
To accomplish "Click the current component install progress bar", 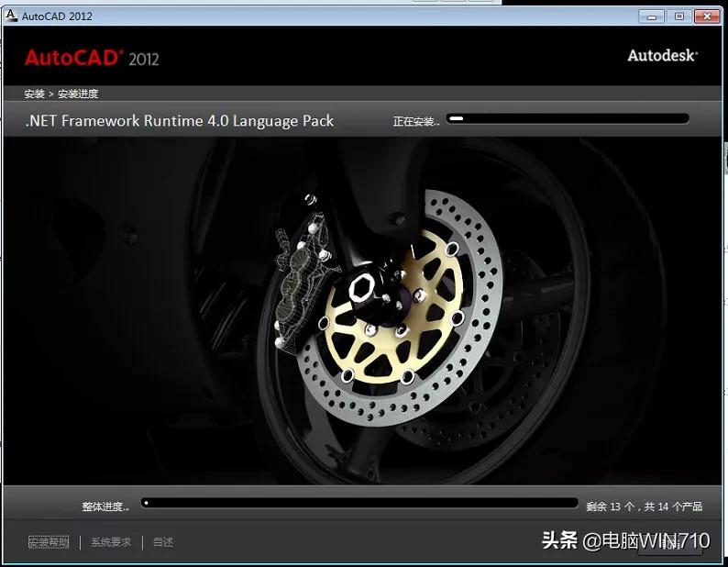I will (x=568, y=119).
